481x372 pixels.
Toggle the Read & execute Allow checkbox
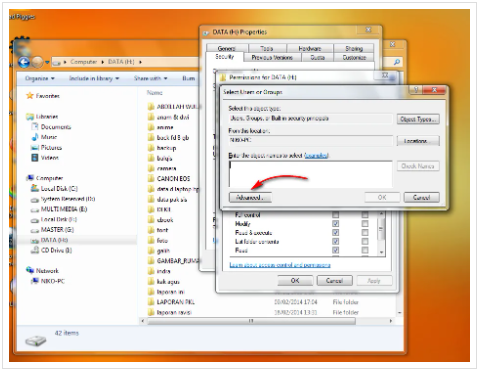click(x=335, y=232)
